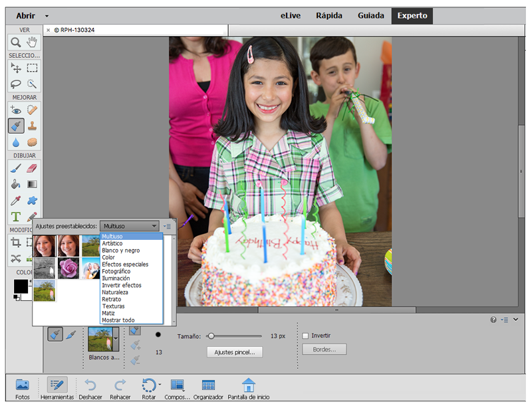Select the Clone Stamp tool
The image size is (532, 408).
coord(32,126)
